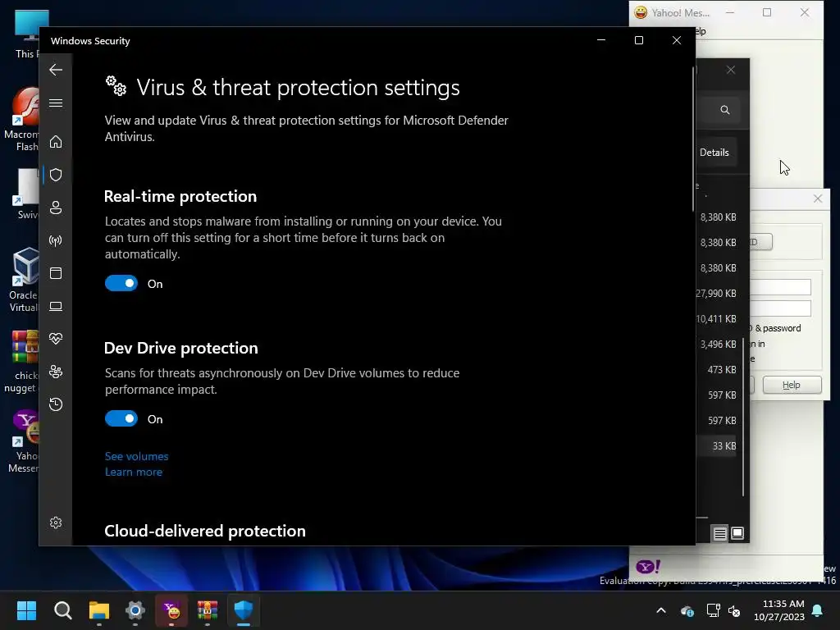The width and height of the screenshot is (840, 630).
Task: Open Family options sidebar icon
Action: pyautogui.click(x=56, y=372)
